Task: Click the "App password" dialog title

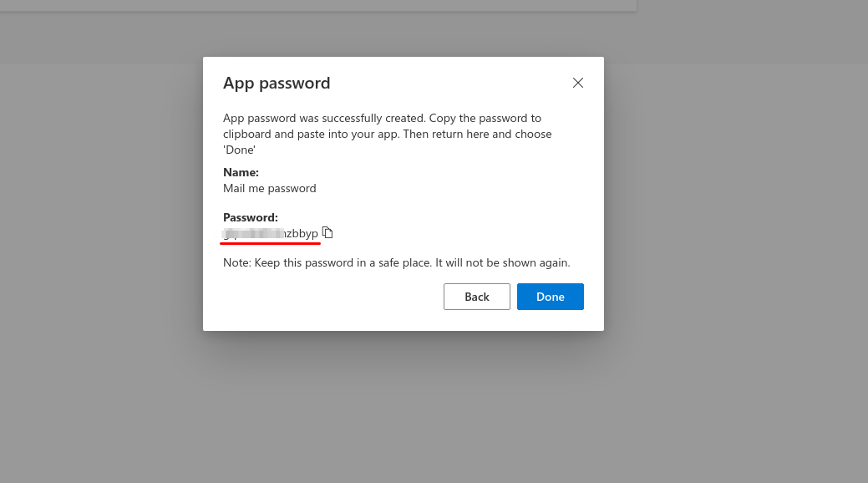Action: pos(277,84)
